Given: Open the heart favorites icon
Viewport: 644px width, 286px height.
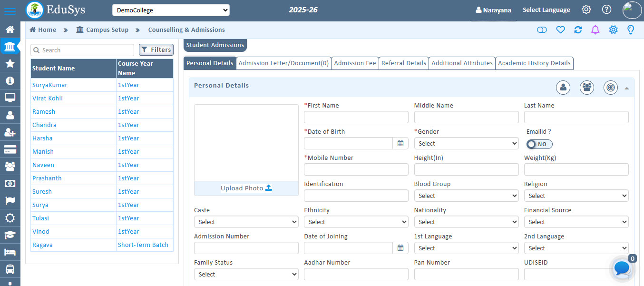Looking at the screenshot, I should (560, 30).
